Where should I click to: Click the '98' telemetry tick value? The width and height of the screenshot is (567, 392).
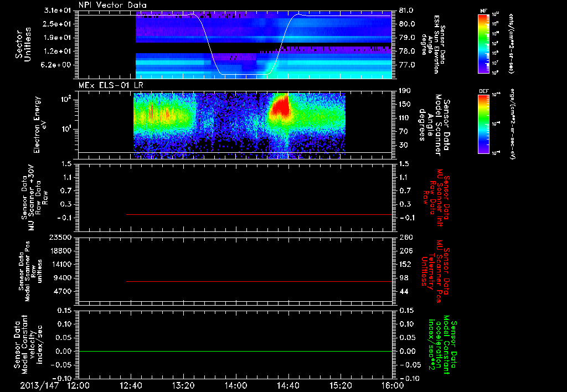click(x=403, y=278)
